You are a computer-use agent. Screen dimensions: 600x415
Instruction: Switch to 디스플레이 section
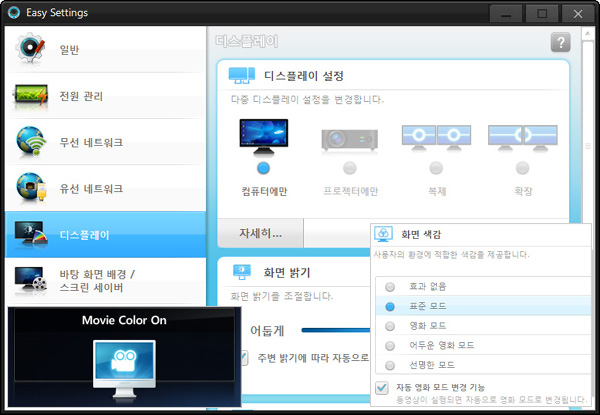point(106,234)
